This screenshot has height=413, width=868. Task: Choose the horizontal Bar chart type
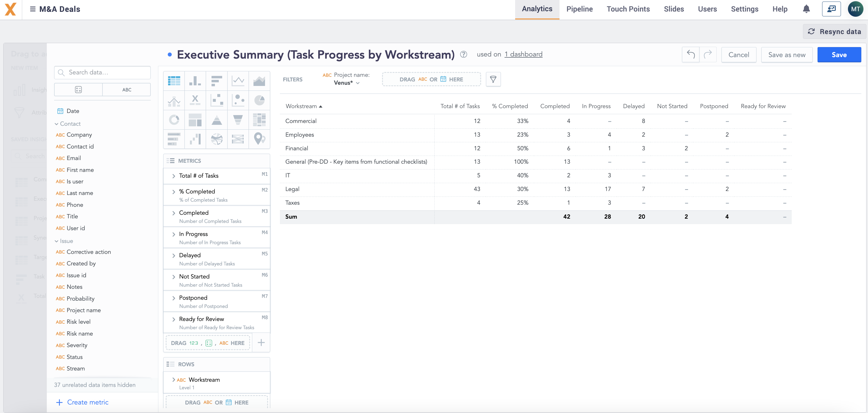216,81
